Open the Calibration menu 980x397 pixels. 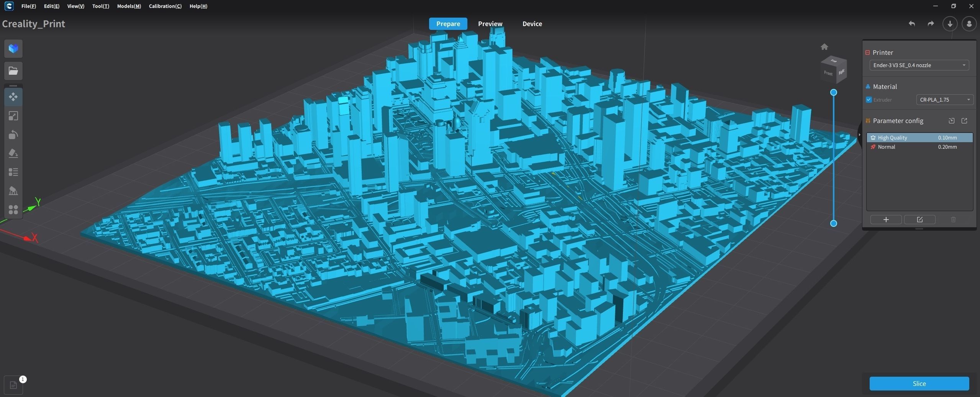(x=165, y=6)
